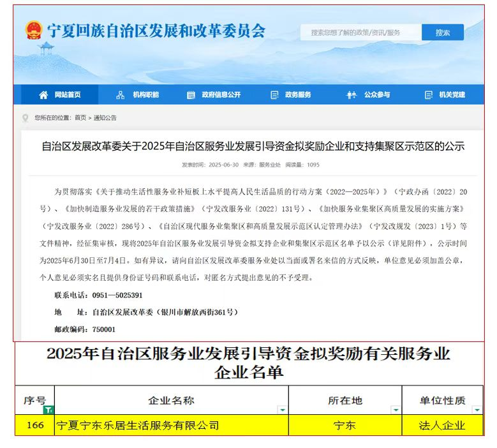Open the active filter on 序号 column
The image size is (497, 448).
click(x=48, y=409)
